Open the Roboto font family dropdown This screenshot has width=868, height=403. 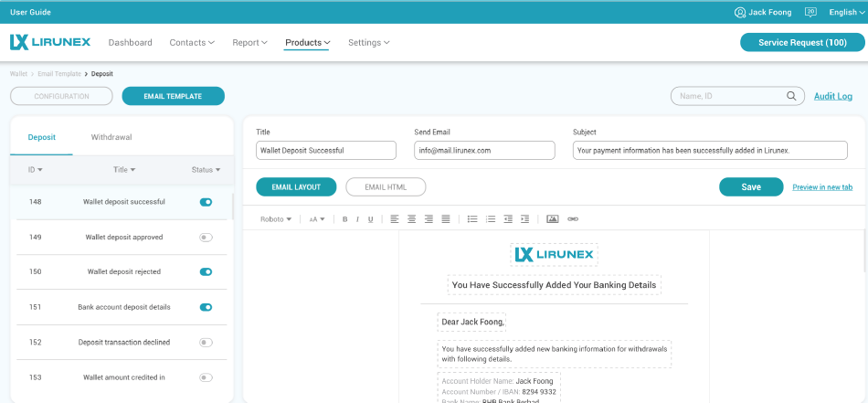coord(276,219)
